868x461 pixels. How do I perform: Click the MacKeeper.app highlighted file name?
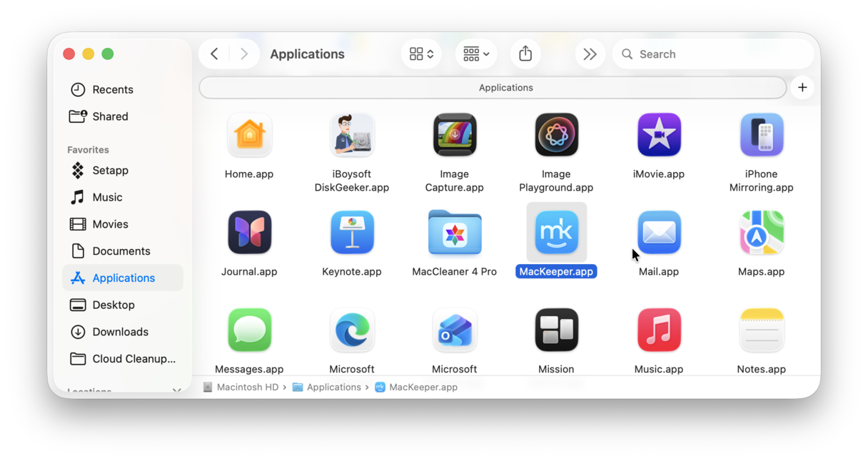tap(557, 271)
